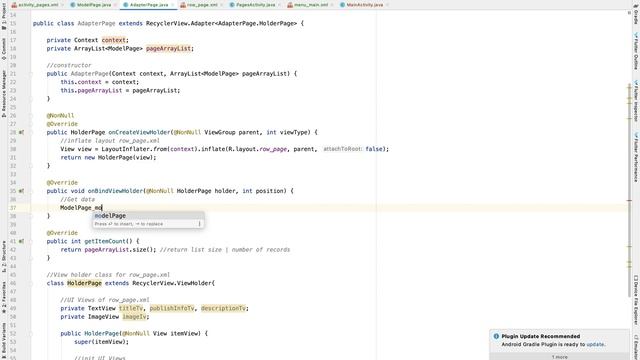Open autocomplete popup options menu dots
Image resolution: width=640 pixels, height=360 pixels.
coord(200,224)
